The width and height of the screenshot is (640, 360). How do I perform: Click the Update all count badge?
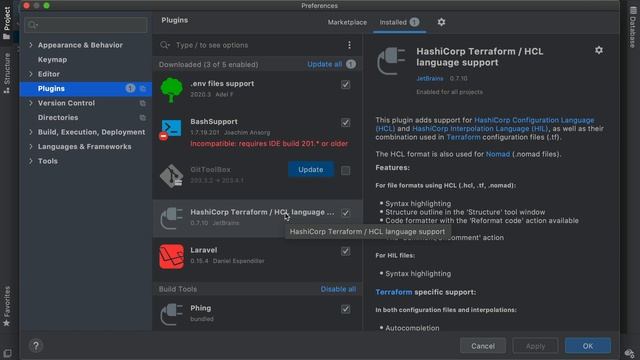click(351, 64)
